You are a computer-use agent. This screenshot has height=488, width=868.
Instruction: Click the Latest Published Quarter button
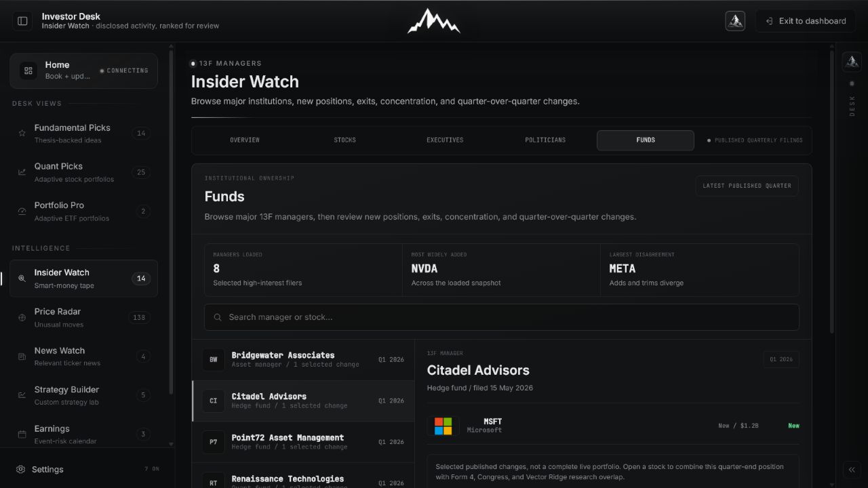(747, 186)
